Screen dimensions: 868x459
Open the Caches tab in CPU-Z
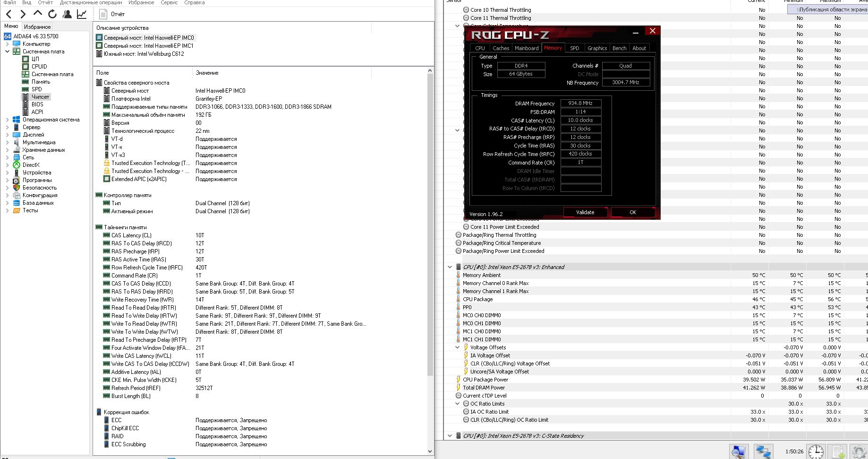[501, 48]
